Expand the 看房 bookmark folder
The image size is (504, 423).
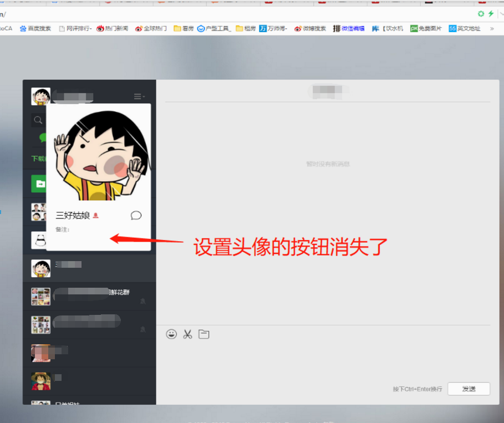point(184,29)
